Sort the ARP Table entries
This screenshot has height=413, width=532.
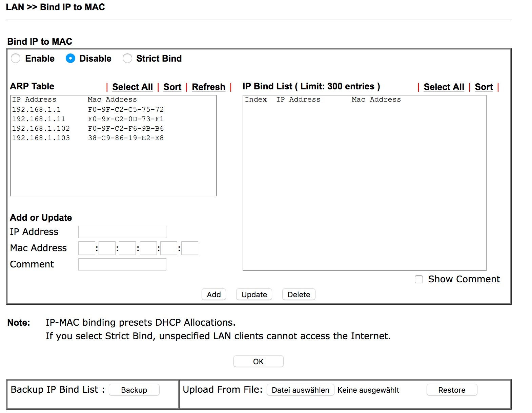(x=172, y=87)
